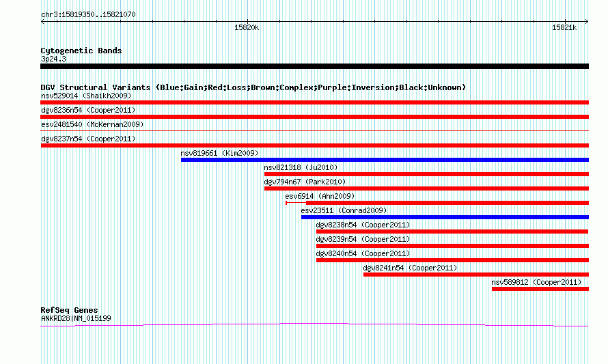Open the dgv794n67 (Park2010) variant bar
This screenshot has height=364, width=608.
click(426, 188)
